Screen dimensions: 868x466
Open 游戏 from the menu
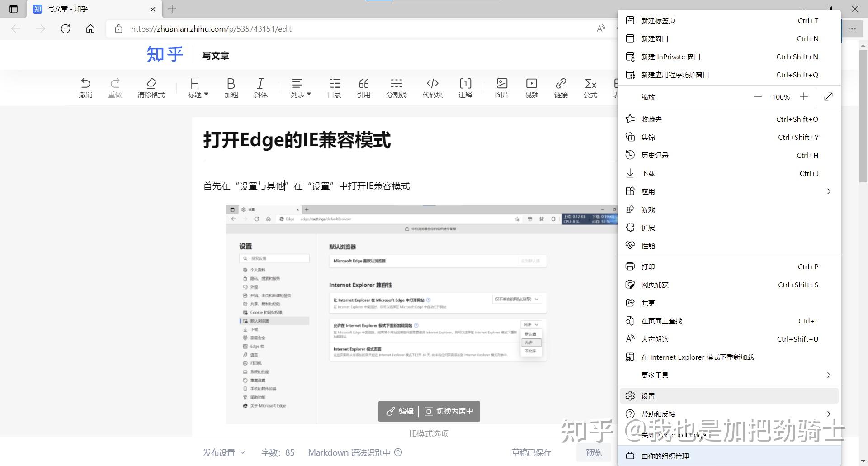[x=729, y=209]
